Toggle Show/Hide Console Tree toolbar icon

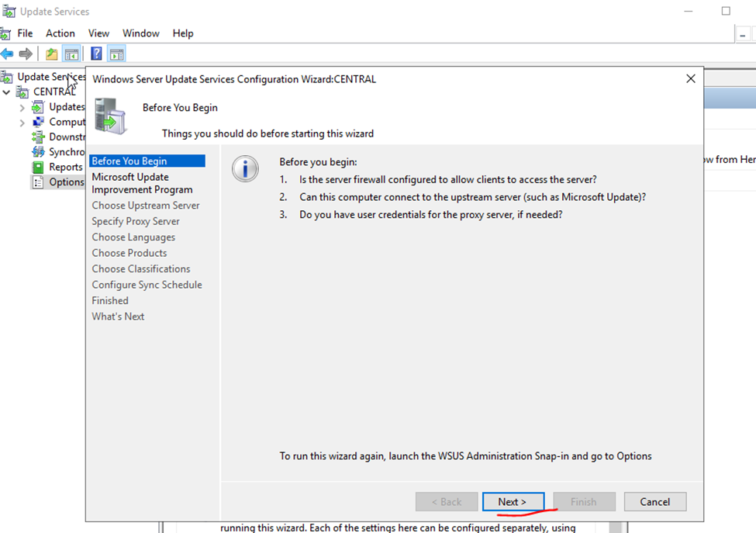[x=71, y=54]
